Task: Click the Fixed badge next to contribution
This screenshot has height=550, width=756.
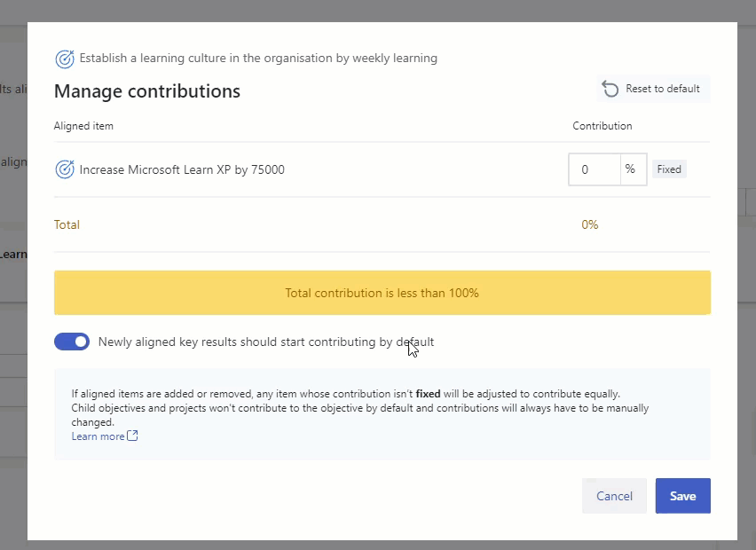Action: [x=669, y=169]
